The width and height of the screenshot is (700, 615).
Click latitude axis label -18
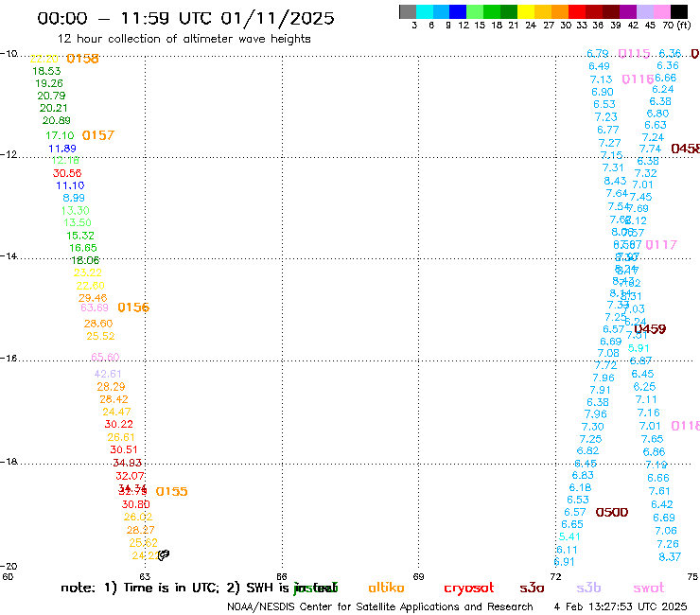9,462
